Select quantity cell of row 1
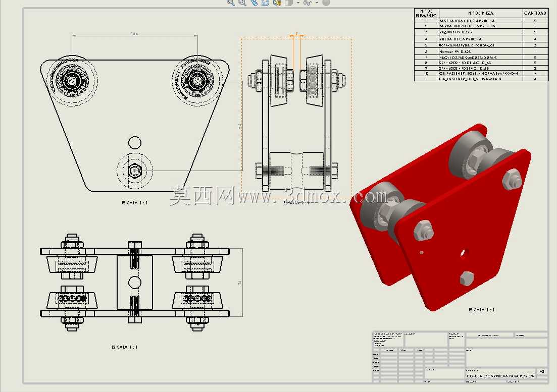 point(535,21)
